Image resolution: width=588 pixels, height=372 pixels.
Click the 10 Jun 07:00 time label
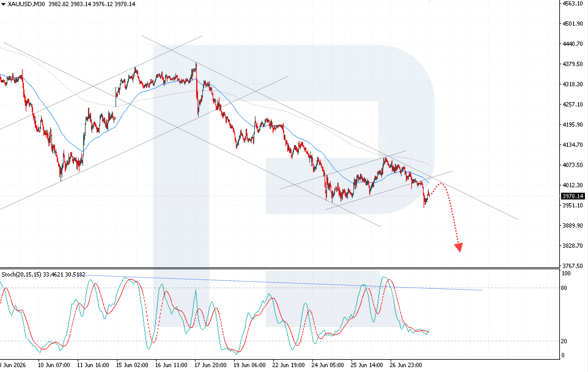pos(54,365)
